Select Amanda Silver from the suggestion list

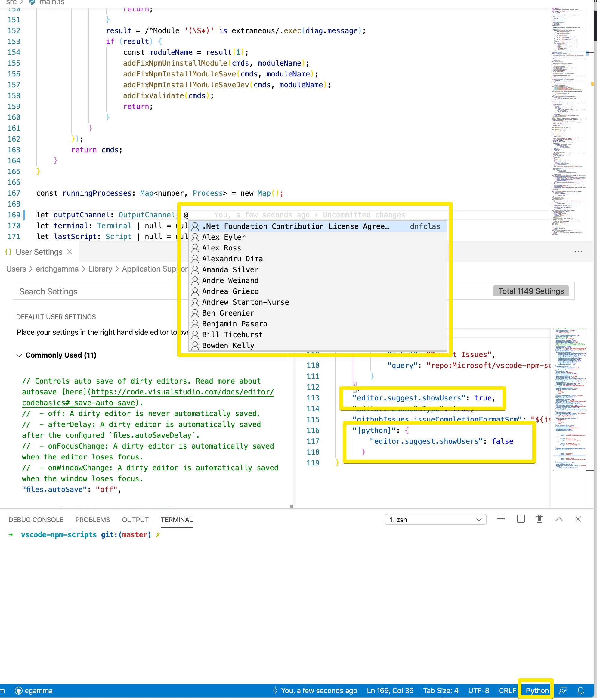click(x=230, y=269)
